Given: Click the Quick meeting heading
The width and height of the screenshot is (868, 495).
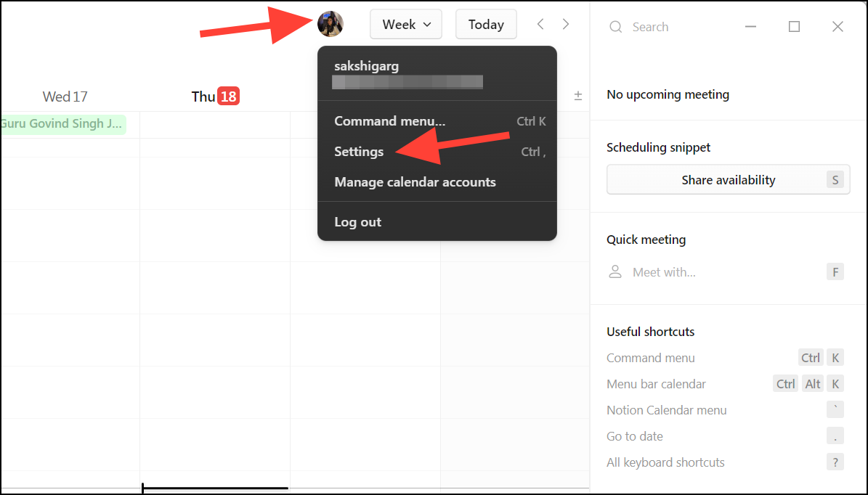Looking at the screenshot, I should 646,240.
